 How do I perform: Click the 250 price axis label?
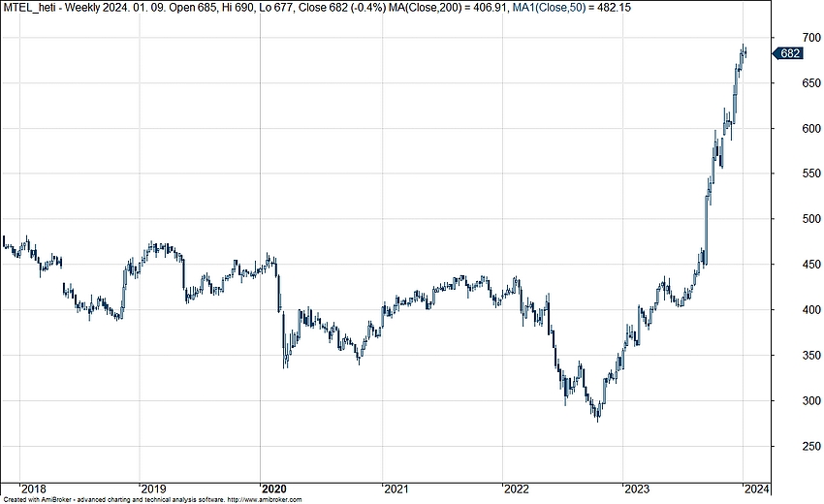pyautogui.click(x=811, y=446)
